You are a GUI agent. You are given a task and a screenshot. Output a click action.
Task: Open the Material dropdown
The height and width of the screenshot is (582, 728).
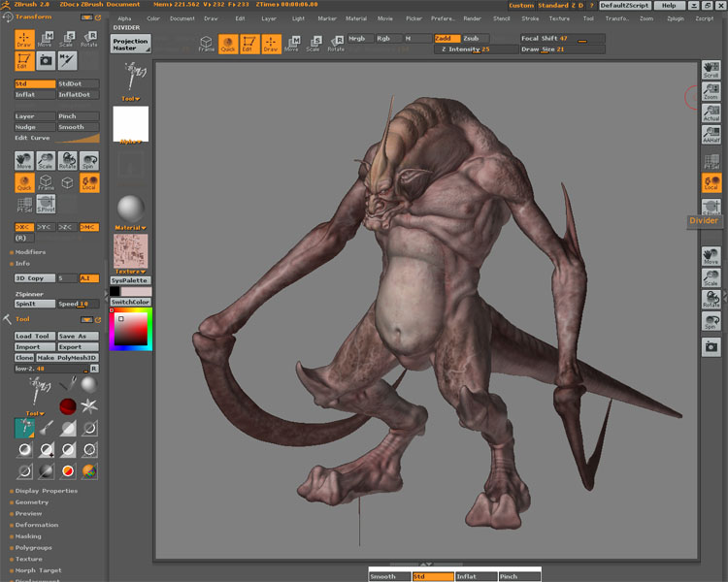point(130,228)
